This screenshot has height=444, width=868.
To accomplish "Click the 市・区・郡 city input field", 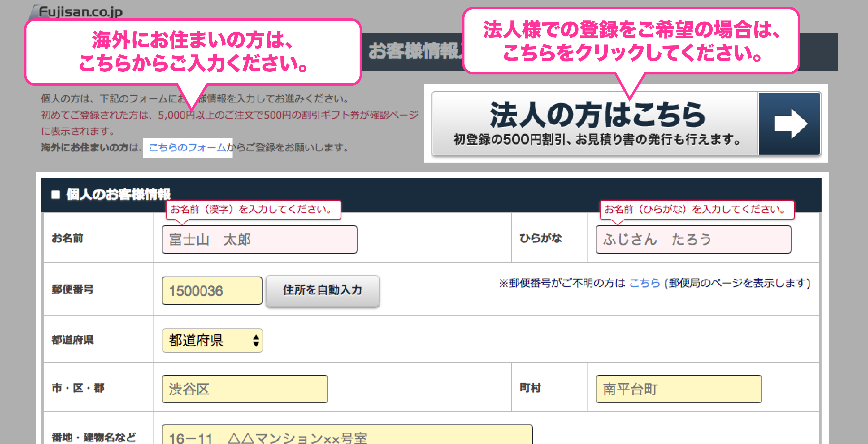I will pos(245,389).
